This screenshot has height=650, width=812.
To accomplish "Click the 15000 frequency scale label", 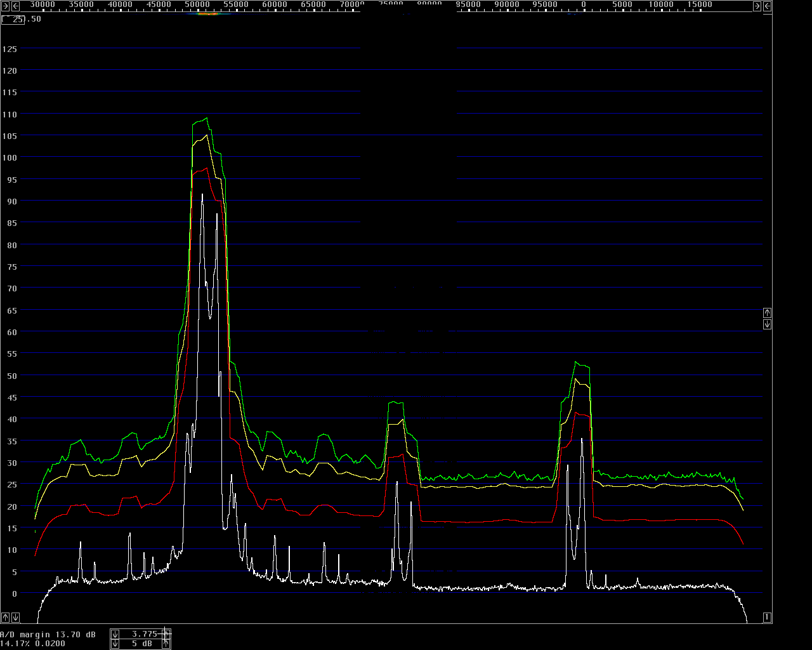I will click(700, 4).
